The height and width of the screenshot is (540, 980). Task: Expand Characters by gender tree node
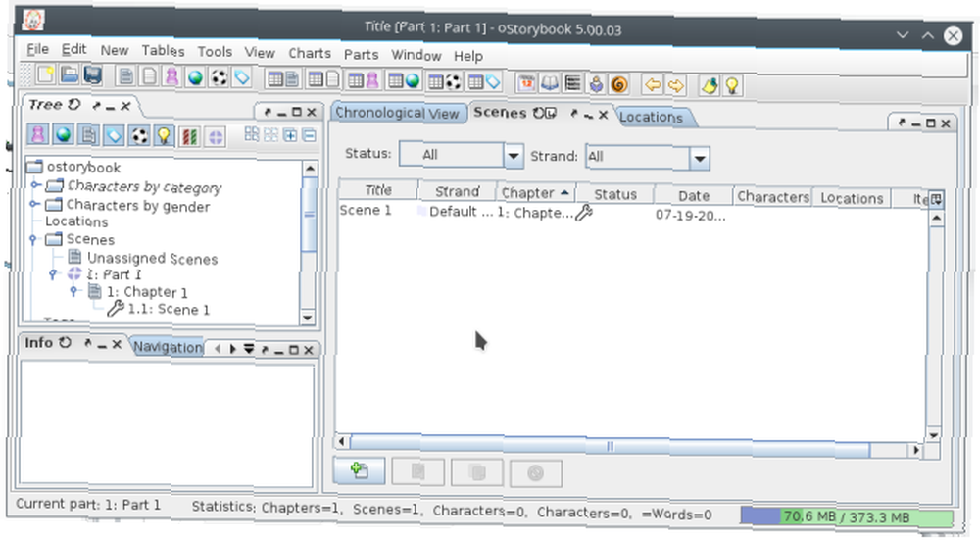pyautogui.click(x=35, y=204)
